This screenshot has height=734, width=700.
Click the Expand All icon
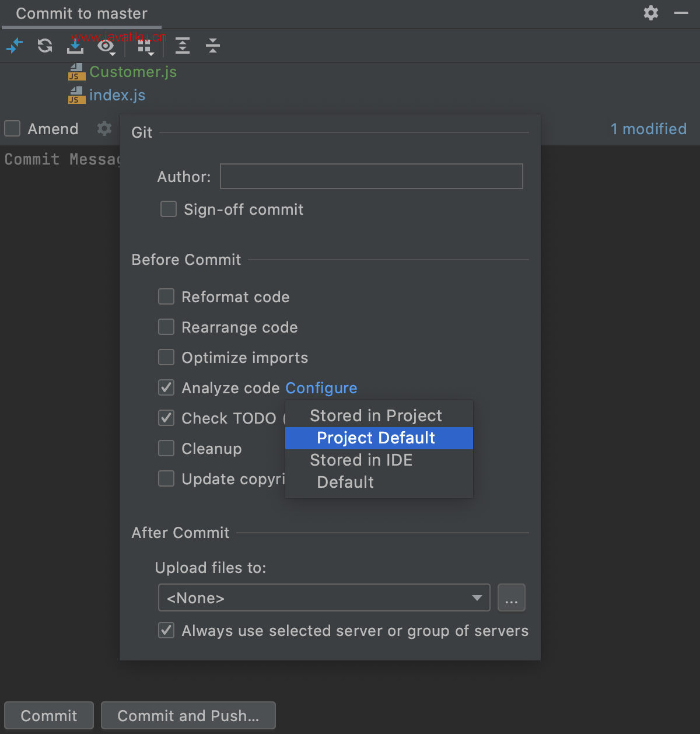tap(183, 46)
